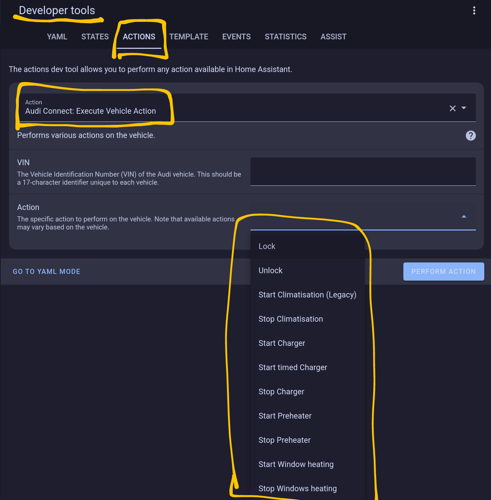
Task: Open the three-dot overflow menu
Action: coord(474,11)
